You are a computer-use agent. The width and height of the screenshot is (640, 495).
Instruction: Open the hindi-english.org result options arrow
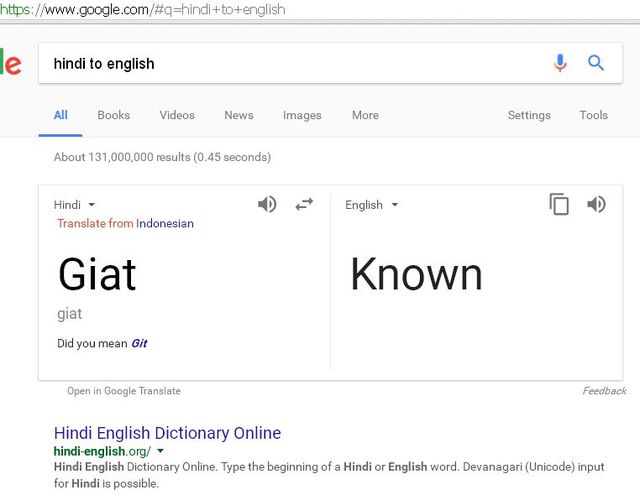[160, 451]
